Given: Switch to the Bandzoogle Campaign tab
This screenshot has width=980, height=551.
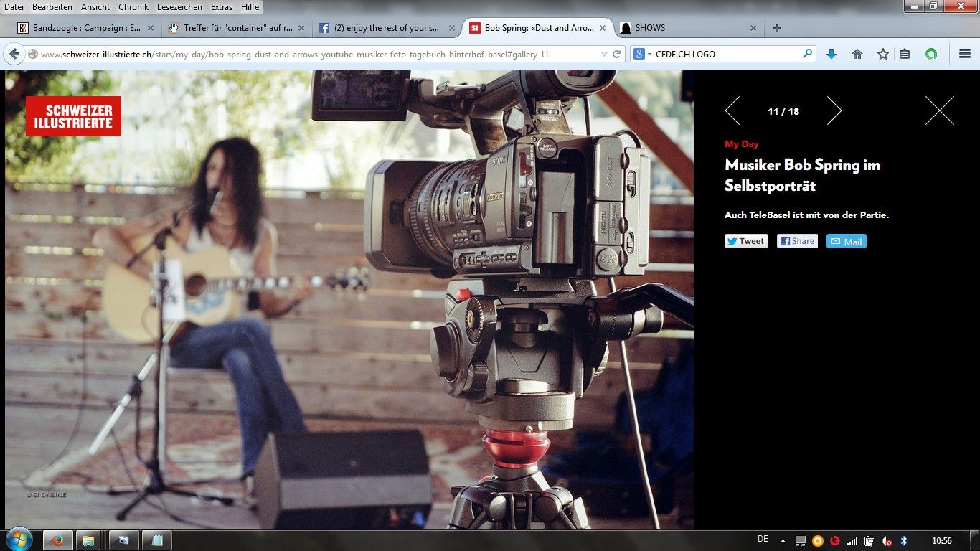Looking at the screenshot, I should 85,28.
